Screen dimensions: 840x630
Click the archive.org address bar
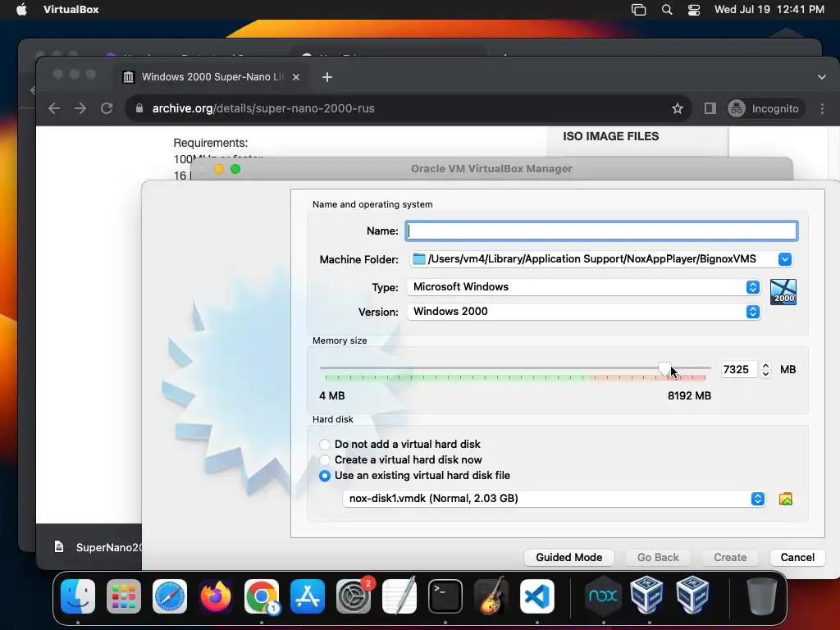[x=409, y=108]
